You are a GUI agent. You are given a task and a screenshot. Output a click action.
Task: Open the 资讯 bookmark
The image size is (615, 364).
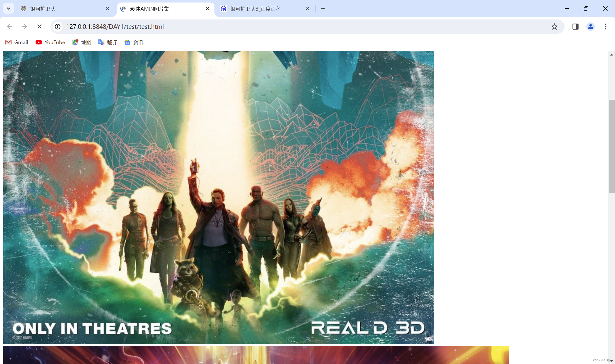tap(134, 43)
